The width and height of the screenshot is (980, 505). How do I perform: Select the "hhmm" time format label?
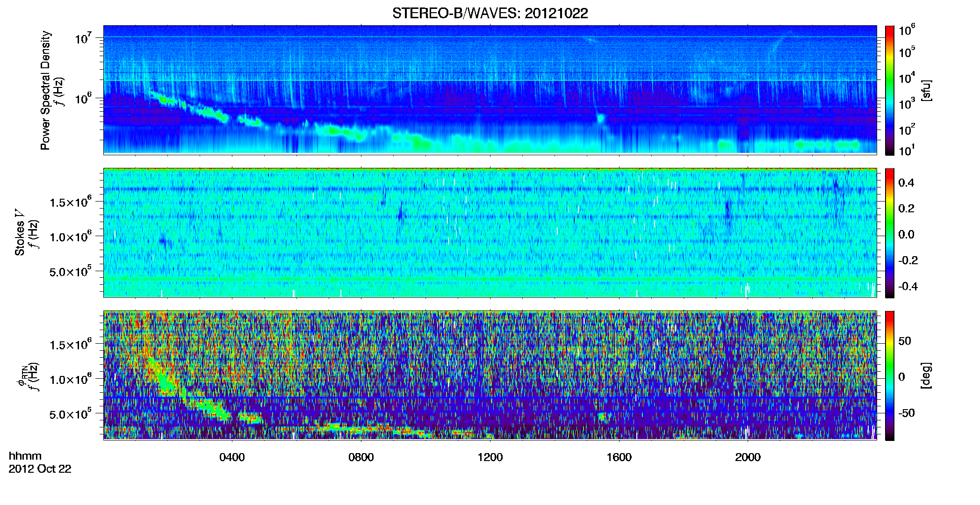[x=25, y=456]
